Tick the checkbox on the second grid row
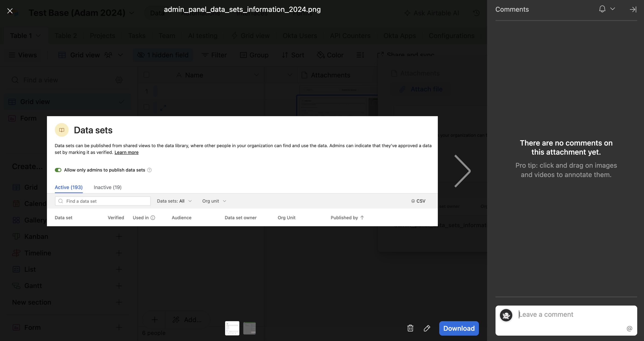Viewport: 644px width, 341px height. (x=146, y=107)
